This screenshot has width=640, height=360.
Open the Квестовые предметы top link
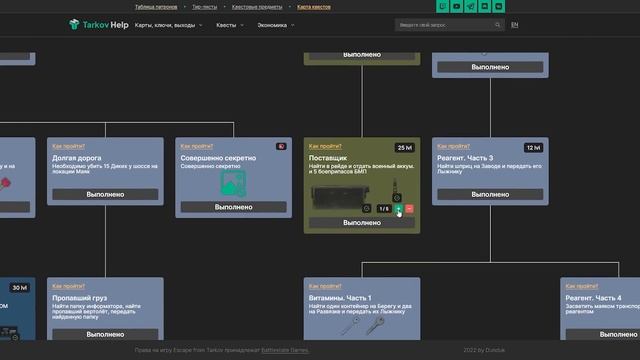257,7
